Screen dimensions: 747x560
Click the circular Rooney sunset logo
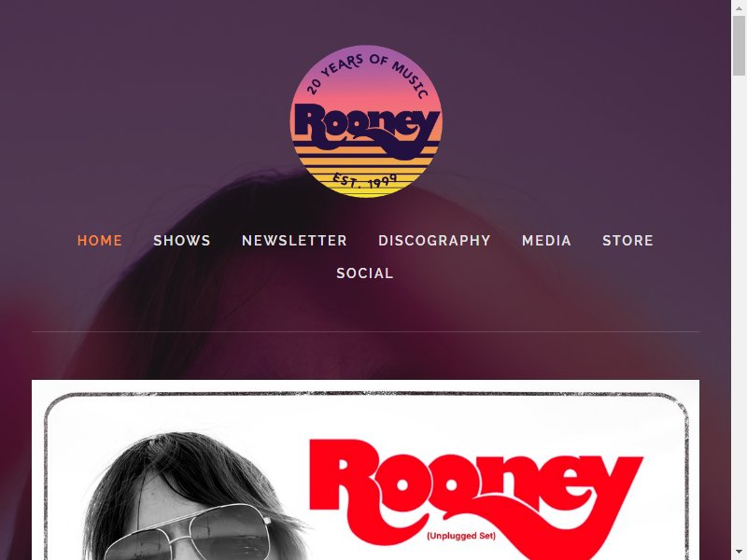(x=365, y=121)
